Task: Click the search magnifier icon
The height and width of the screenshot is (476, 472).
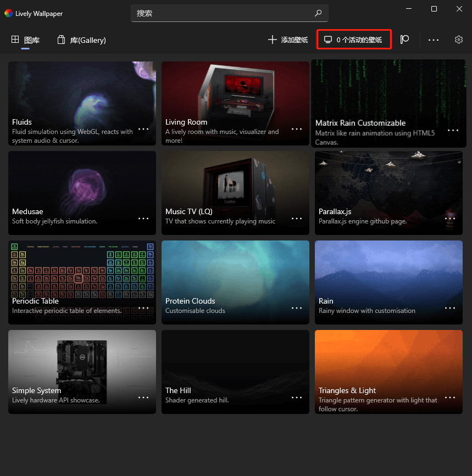Action: click(x=318, y=13)
